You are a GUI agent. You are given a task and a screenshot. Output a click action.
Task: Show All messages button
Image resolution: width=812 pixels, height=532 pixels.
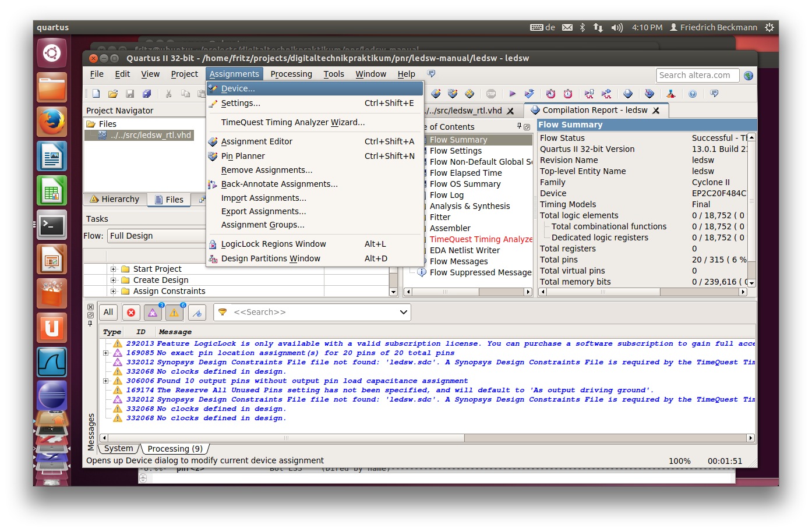(x=108, y=313)
